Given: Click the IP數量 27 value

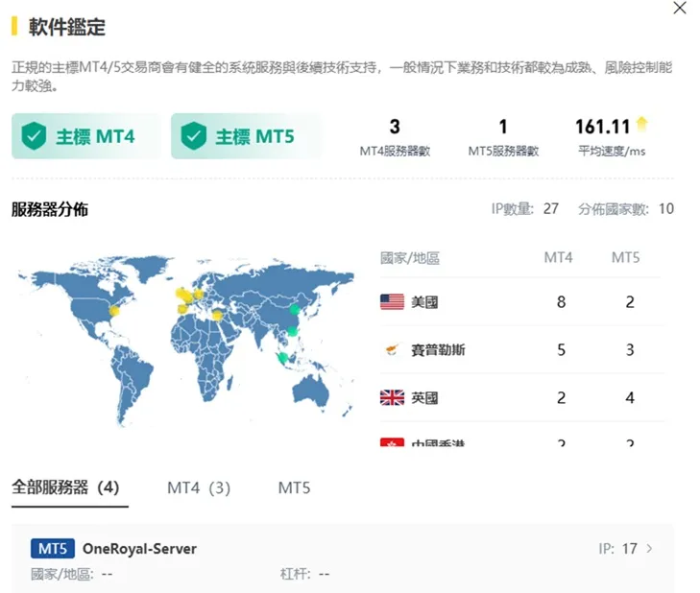Looking at the screenshot, I should tap(551, 208).
